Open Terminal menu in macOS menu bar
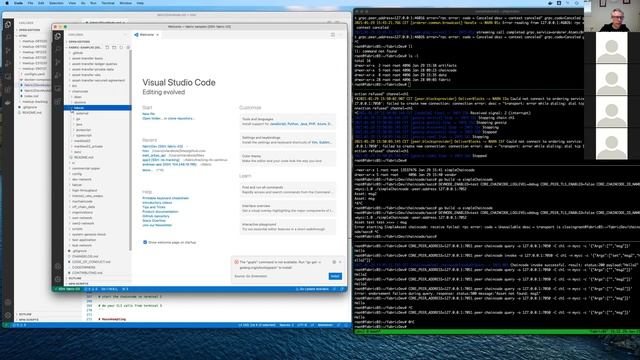 (108, 3)
